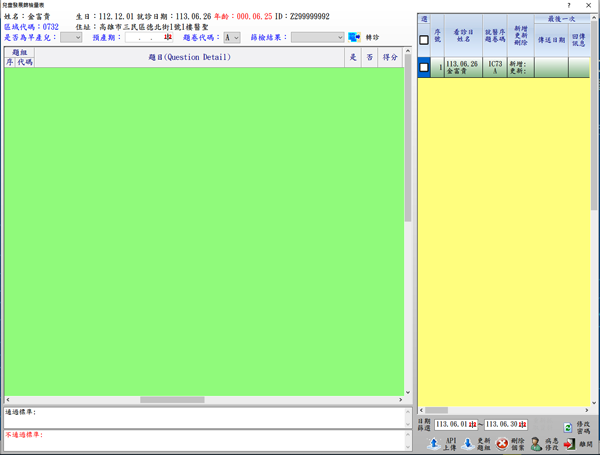
Task: Click the 離開 exit door icon
Action: (570, 443)
